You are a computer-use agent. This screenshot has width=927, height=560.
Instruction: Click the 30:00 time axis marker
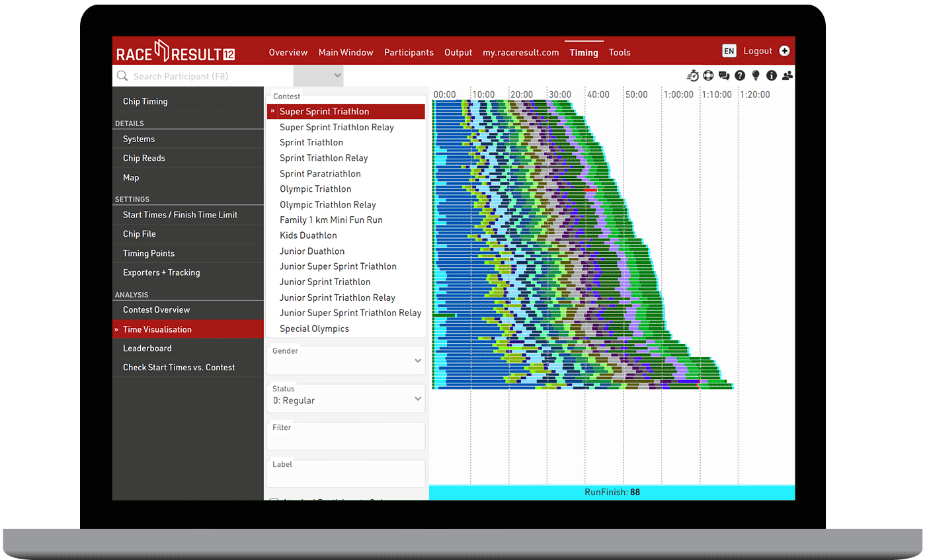(x=560, y=95)
